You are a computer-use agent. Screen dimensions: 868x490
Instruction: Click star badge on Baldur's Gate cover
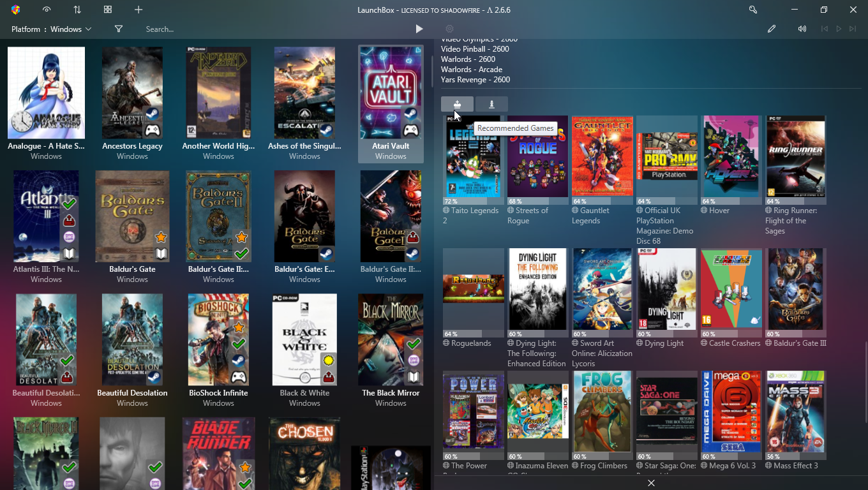click(x=161, y=237)
